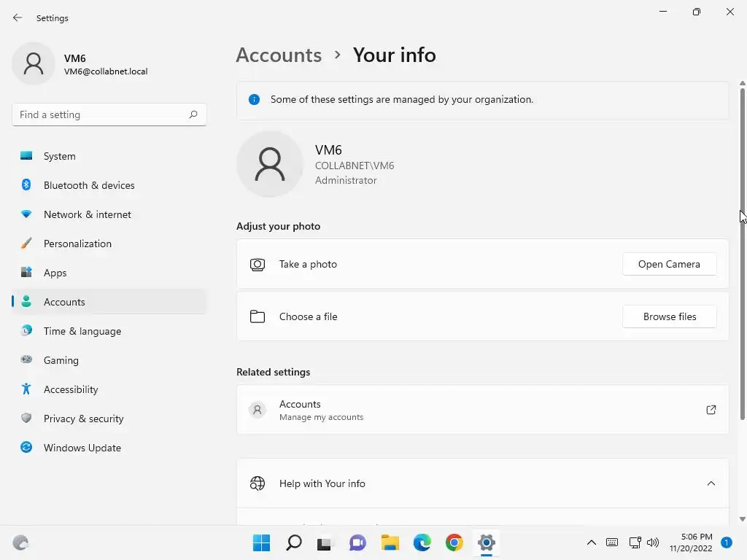Select the Accounts category in sidebar

tap(109, 302)
